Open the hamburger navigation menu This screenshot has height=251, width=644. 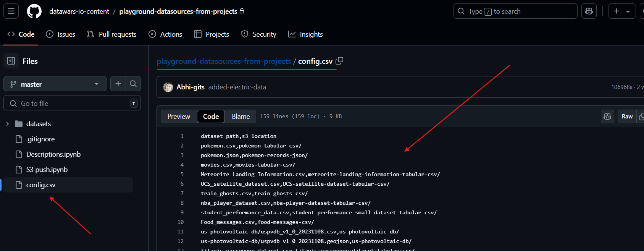click(11, 11)
